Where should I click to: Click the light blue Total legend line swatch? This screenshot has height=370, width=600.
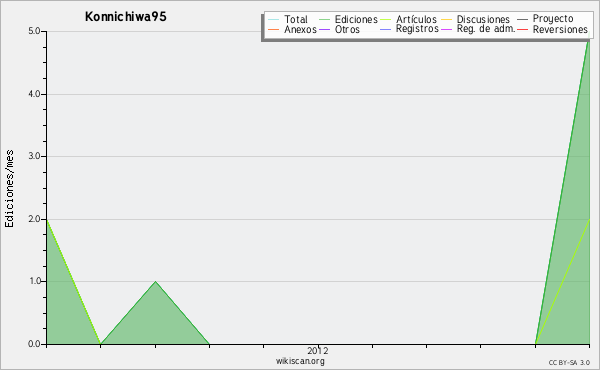[x=274, y=19]
